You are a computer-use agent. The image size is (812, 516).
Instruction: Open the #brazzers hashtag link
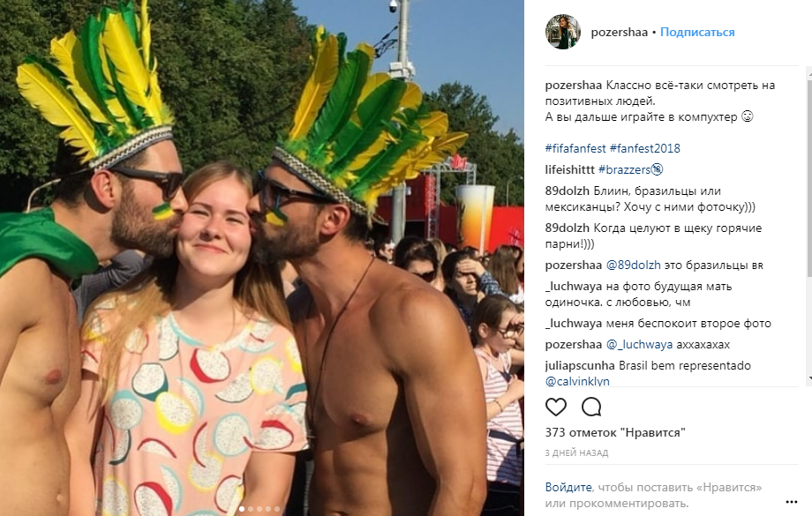[x=630, y=169]
